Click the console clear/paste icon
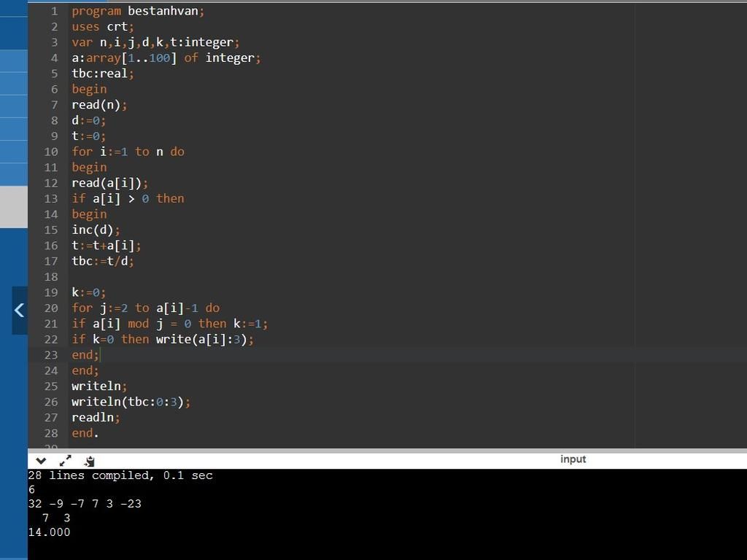The image size is (747, 560). [x=89, y=461]
